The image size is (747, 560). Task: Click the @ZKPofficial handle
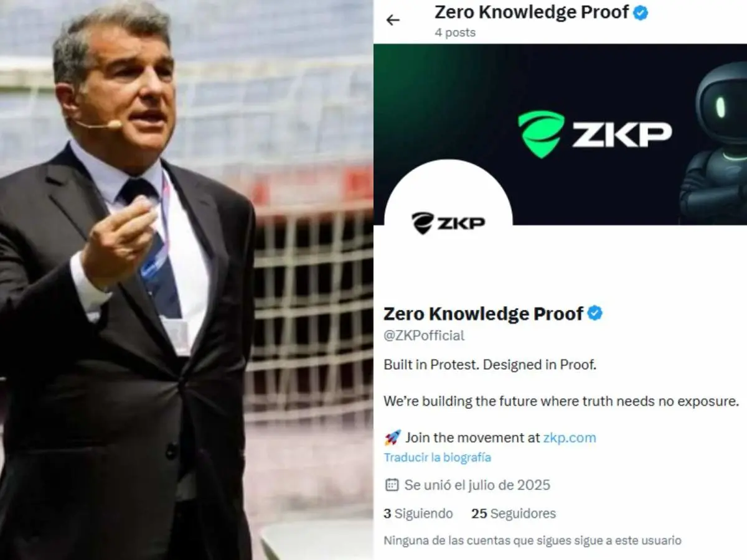tap(424, 335)
